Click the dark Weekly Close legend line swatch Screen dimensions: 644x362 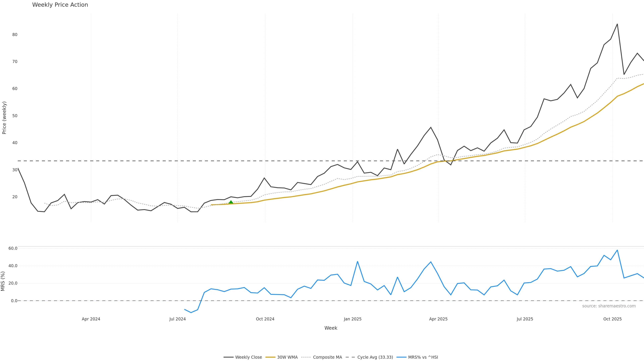click(228, 357)
